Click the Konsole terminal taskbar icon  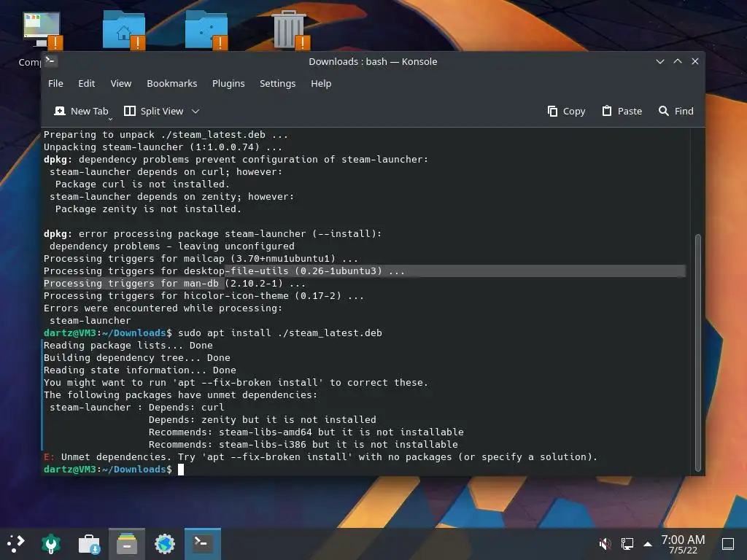tap(203, 543)
